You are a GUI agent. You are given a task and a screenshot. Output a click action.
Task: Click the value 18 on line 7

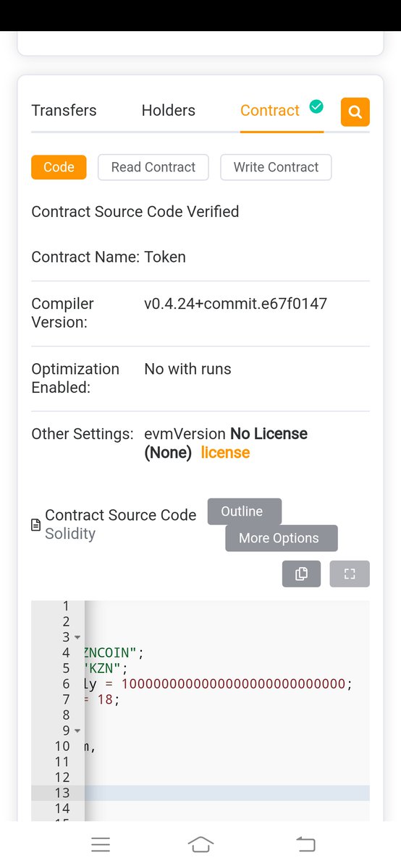[x=105, y=700]
